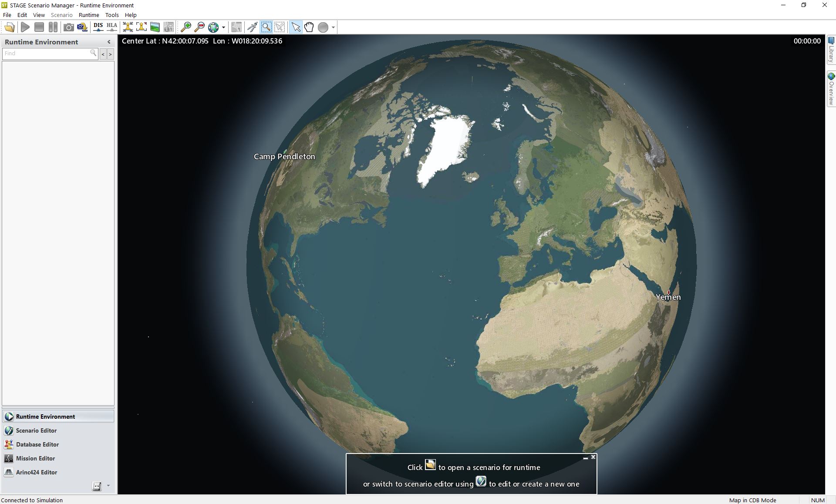Screen dimensions: 836x504
Task: Click the Find search input field
Action: 46,54
